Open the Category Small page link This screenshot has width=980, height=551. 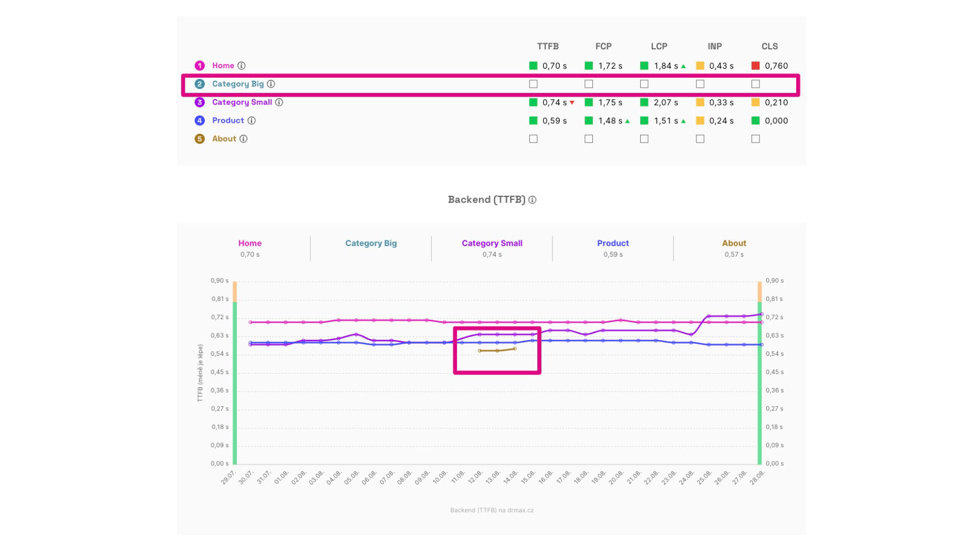tap(242, 102)
